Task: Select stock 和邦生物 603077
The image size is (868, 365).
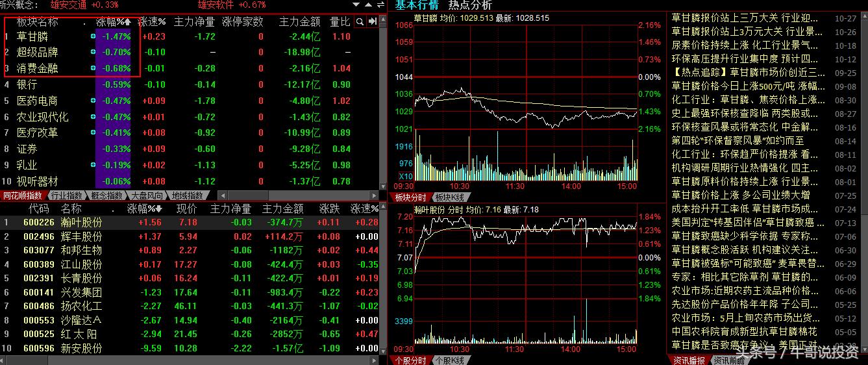Action: coord(190,250)
